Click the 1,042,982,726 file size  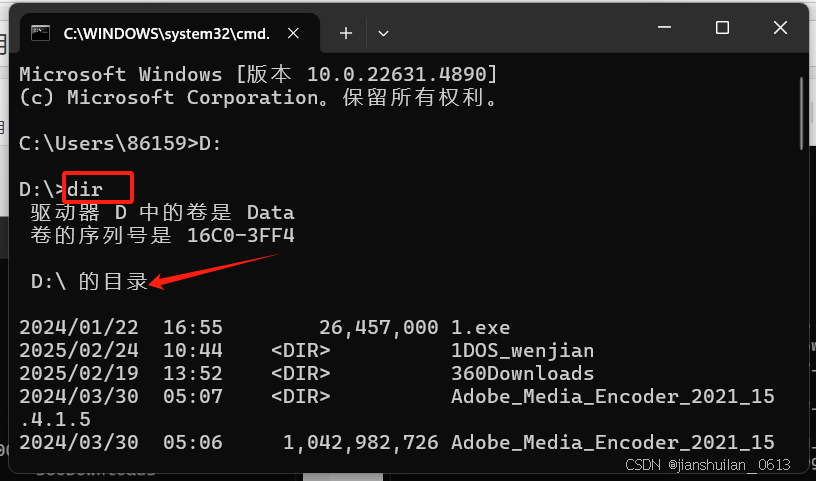pyautogui.click(x=361, y=442)
